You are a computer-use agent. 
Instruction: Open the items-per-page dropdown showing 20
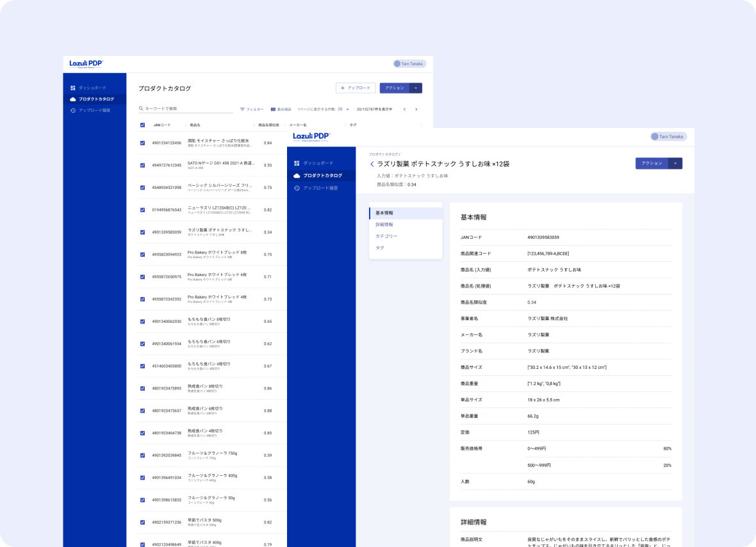347,110
